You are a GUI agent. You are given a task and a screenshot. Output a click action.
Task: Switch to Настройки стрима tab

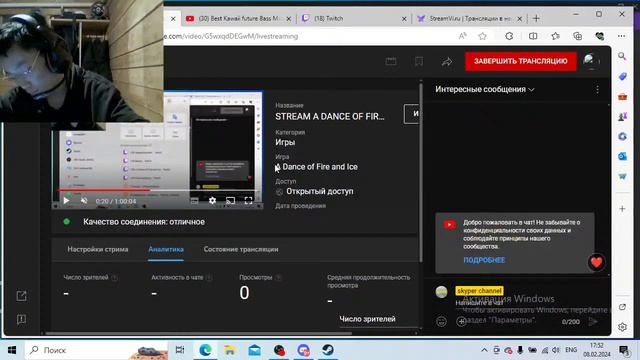point(98,249)
